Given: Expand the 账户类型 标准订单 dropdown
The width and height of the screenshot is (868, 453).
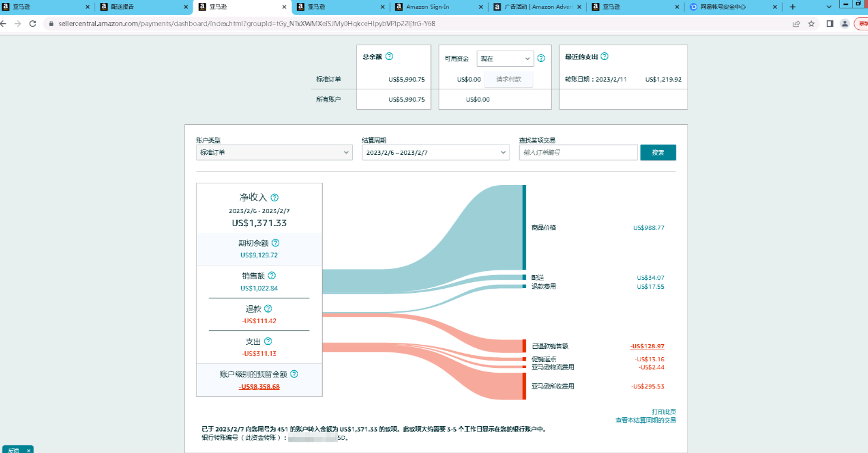Looking at the screenshot, I should pos(274,152).
